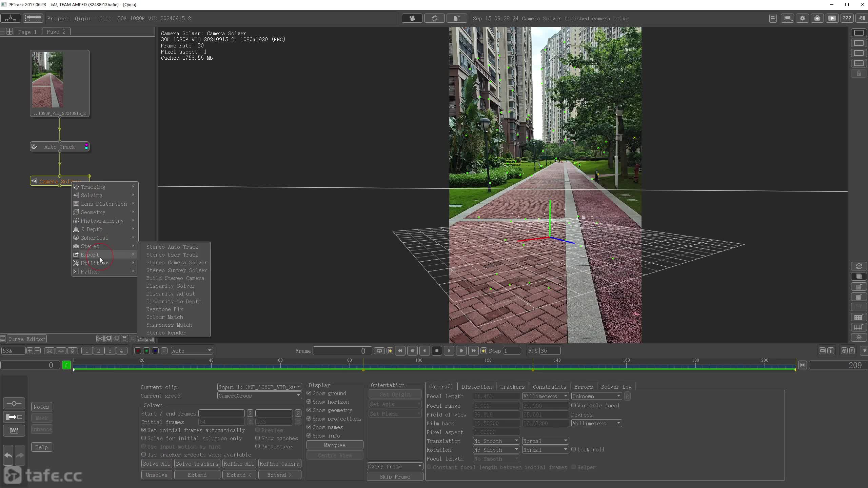Click the video playback toolbar icon
The width and height of the screenshot is (868, 488).
coord(832,18)
